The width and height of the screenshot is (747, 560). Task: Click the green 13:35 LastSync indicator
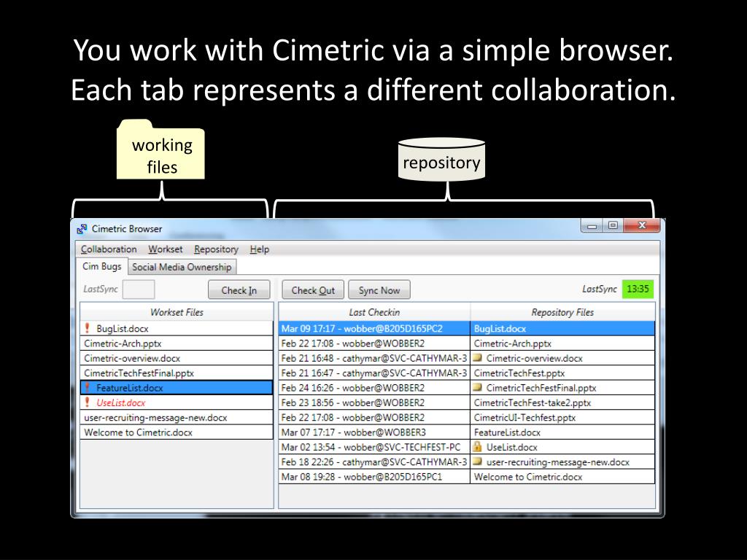coord(638,289)
